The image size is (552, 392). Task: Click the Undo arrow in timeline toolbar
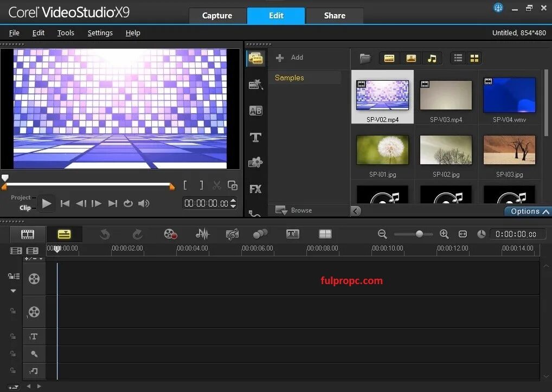pyautogui.click(x=105, y=234)
